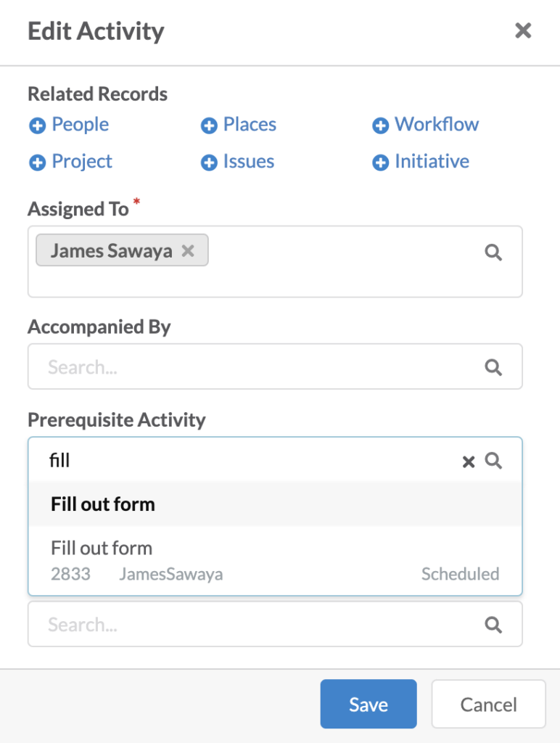Screen dimensions: 560x743
Task: Remove James Sawaya from Assigned To
Action: click(x=187, y=250)
